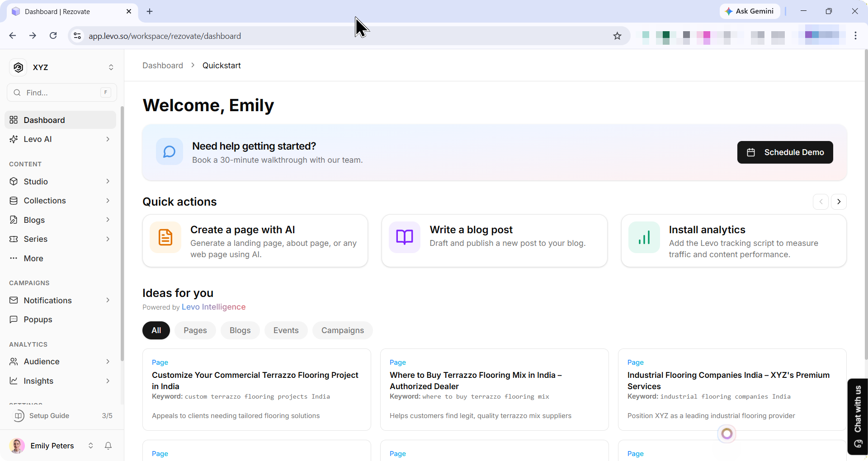
Task: Click the Schedule Demo button
Action: coord(785,152)
